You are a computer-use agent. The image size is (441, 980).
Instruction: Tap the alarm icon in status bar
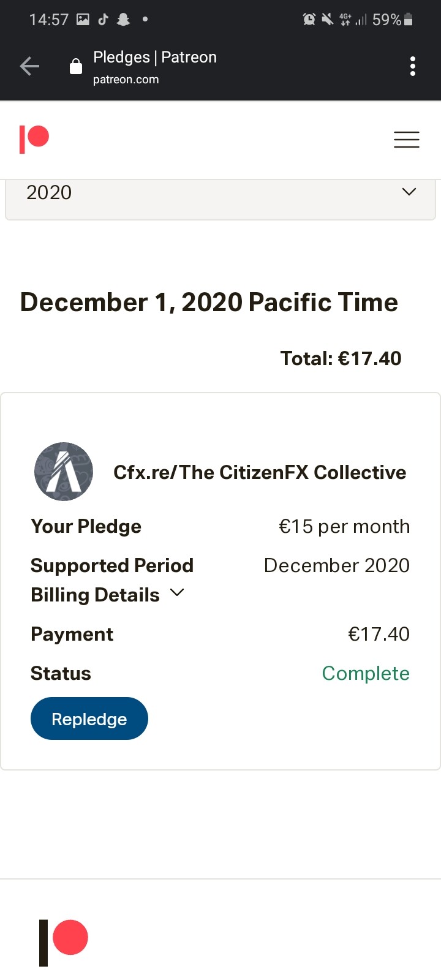click(309, 20)
